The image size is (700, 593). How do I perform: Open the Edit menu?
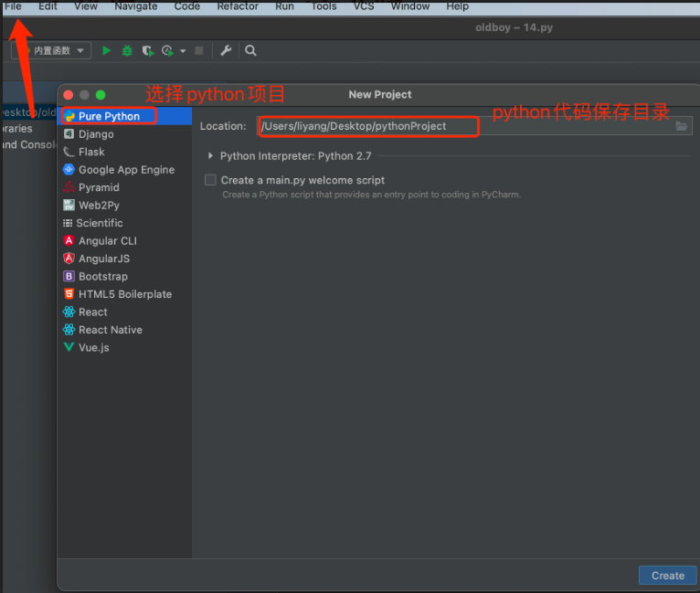click(x=48, y=6)
